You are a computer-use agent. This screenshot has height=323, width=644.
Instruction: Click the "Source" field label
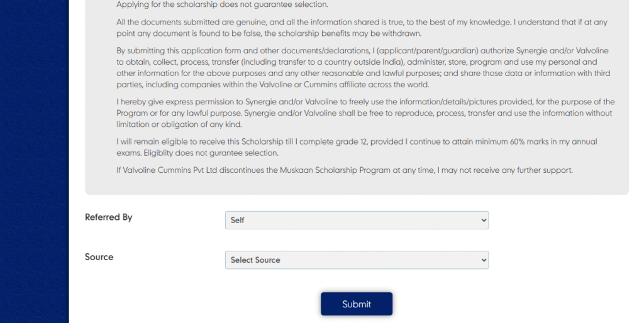click(x=99, y=257)
